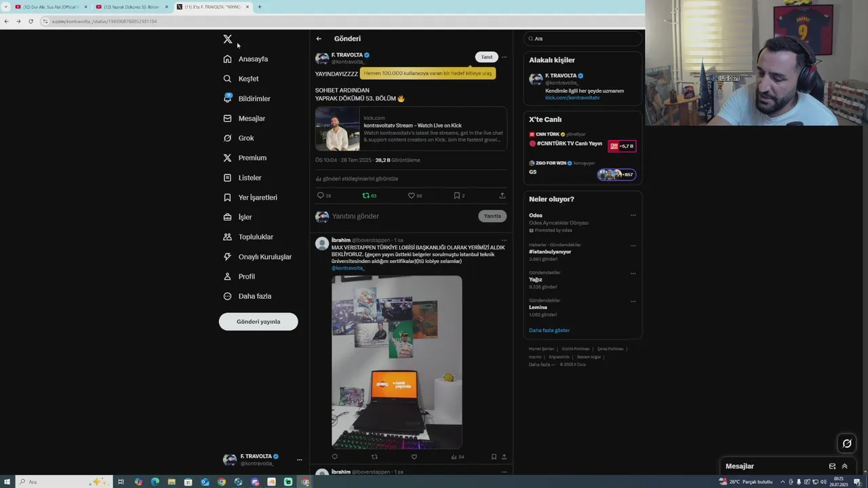The width and height of the screenshot is (868, 488).
Task: Share the main post
Action: tap(502, 195)
